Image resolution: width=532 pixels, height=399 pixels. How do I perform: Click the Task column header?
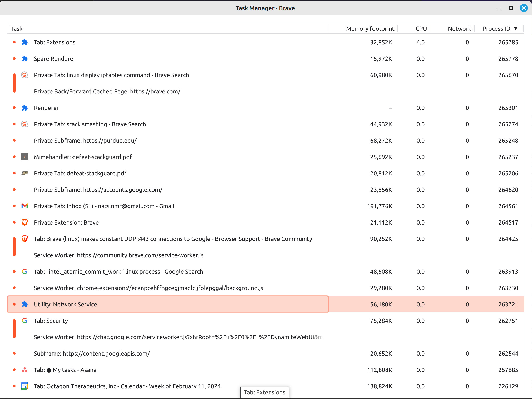17,29
